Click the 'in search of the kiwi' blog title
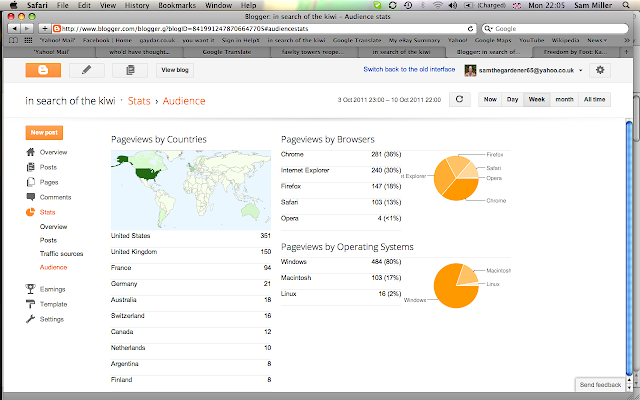This screenshot has height=400, width=640. pos(70,101)
